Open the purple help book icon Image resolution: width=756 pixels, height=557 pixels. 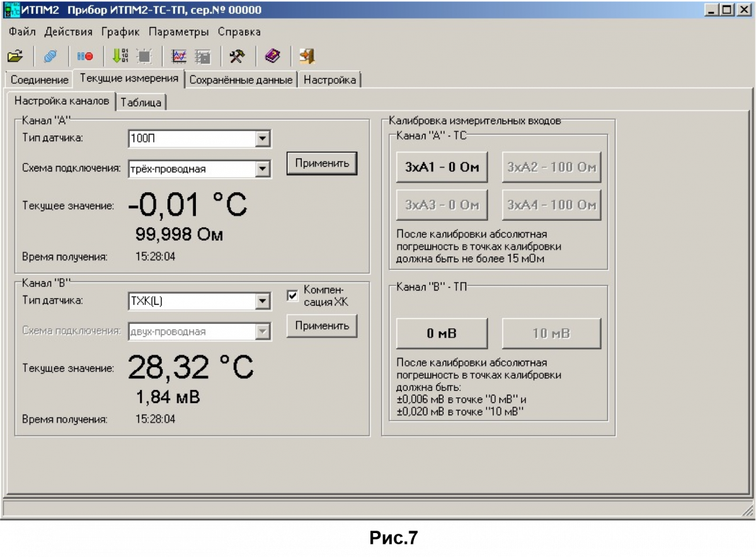pos(272,57)
